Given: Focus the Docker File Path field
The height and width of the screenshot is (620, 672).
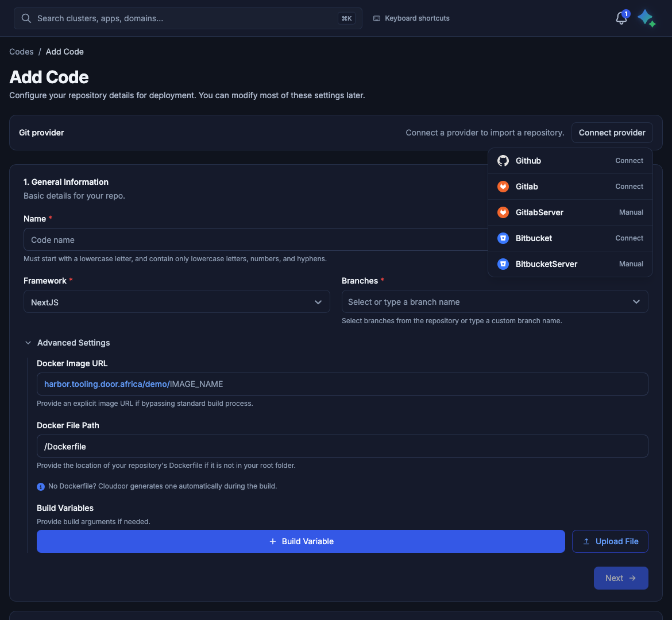Looking at the screenshot, I should coord(342,446).
